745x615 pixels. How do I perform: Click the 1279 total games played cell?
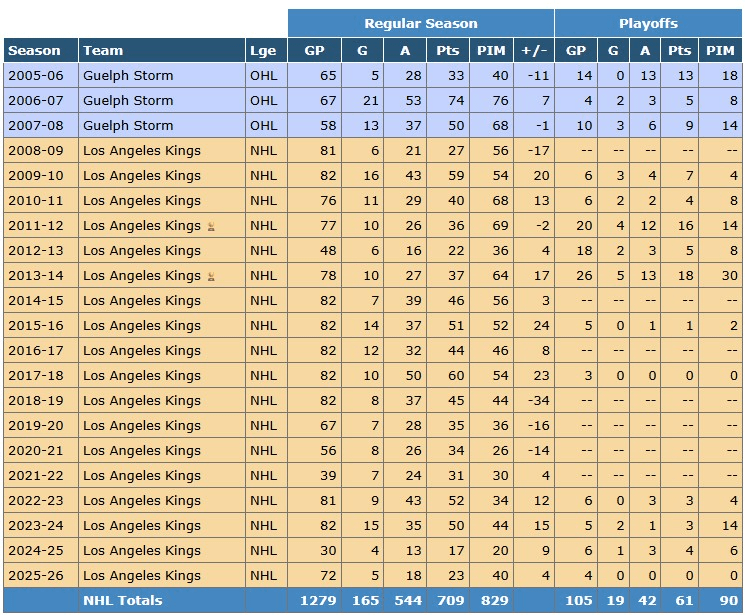point(315,600)
